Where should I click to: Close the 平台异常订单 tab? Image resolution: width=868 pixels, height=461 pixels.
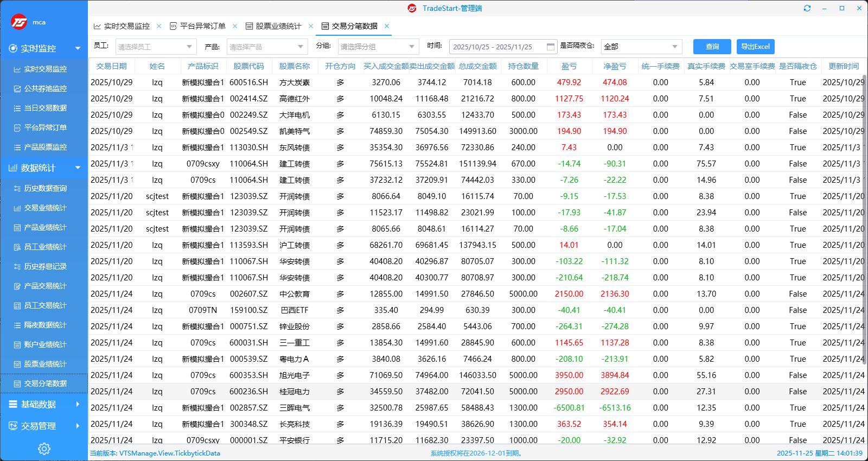tap(235, 26)
